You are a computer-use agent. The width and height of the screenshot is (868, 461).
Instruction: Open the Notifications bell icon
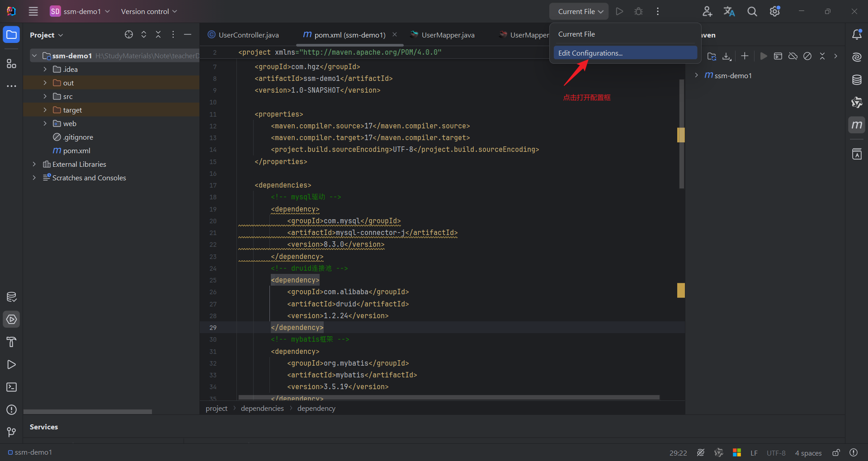point(857,34)
